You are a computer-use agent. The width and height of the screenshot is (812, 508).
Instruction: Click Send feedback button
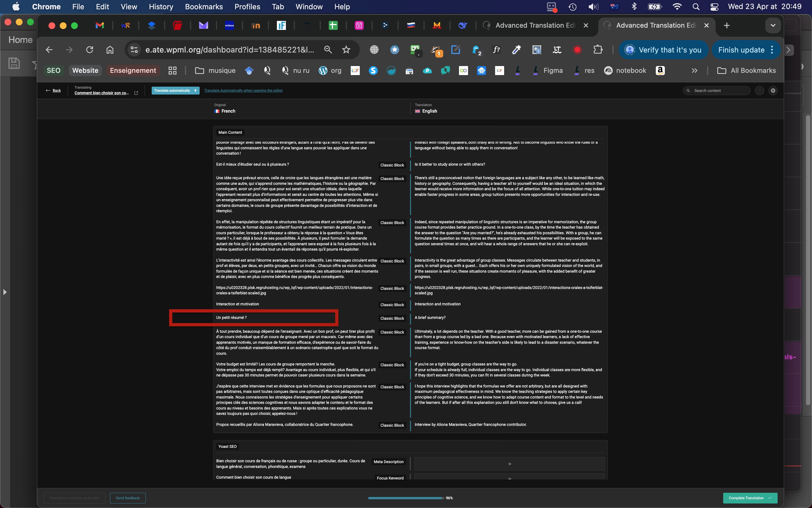point(128,498)
